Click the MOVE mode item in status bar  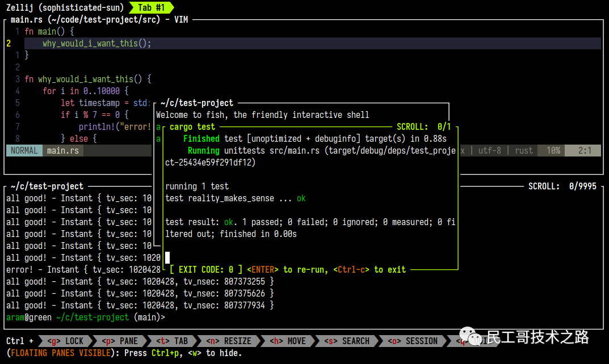[288, 341]
